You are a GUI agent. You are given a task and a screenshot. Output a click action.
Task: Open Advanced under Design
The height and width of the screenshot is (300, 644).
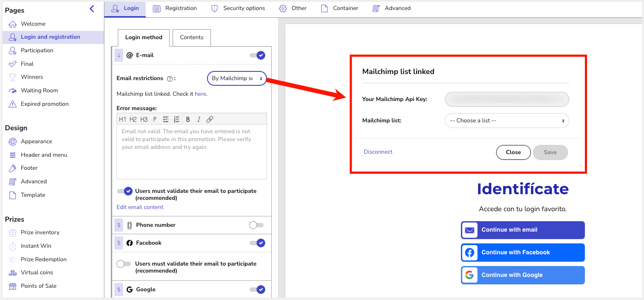click(x=33, y=182)
